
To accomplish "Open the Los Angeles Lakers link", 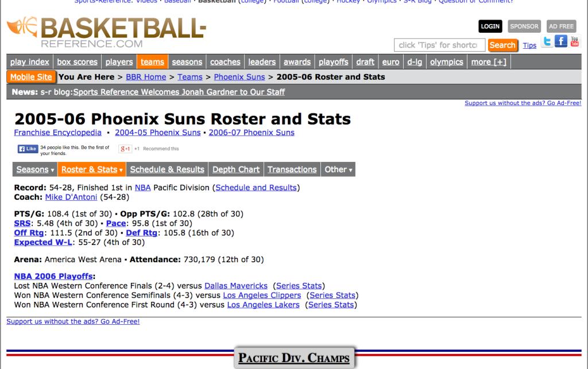I will [x=263, y=305].
